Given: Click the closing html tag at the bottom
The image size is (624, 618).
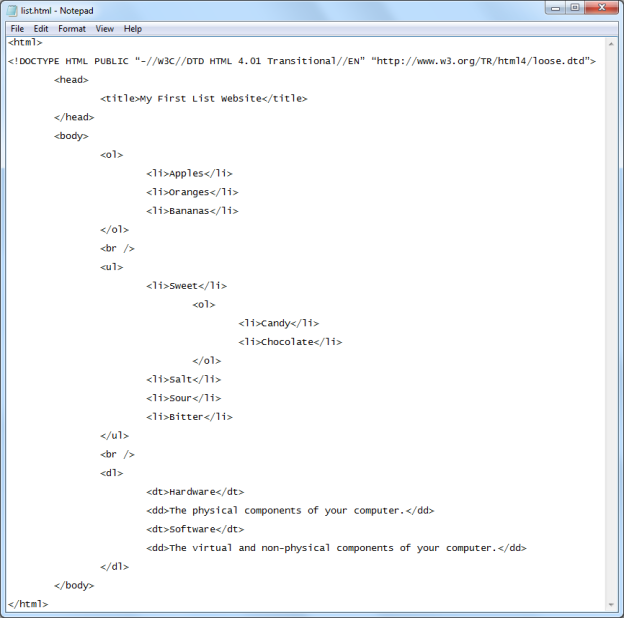Looking at the screenshot, I should (x=28, y=604).
